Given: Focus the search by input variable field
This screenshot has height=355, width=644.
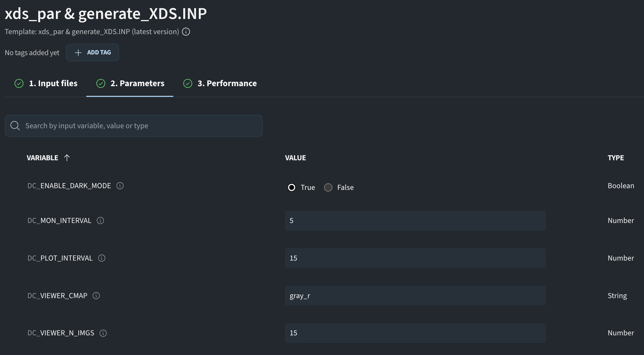Looking at the screenshot, I should pos(134,126).
